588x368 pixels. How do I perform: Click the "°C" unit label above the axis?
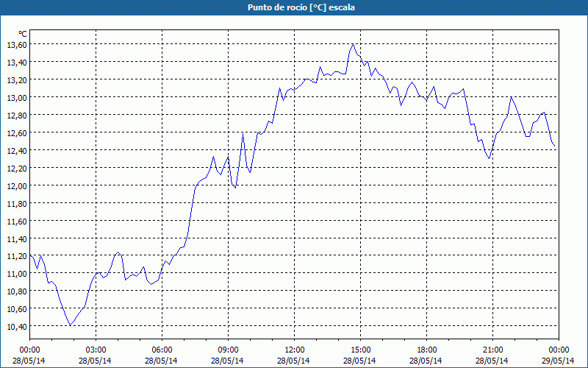23,34
